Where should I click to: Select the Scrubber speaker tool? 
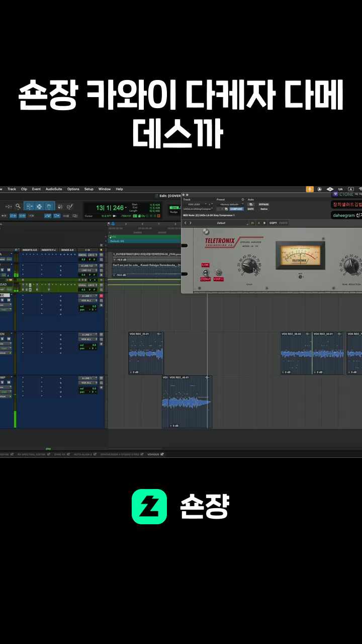60,206
